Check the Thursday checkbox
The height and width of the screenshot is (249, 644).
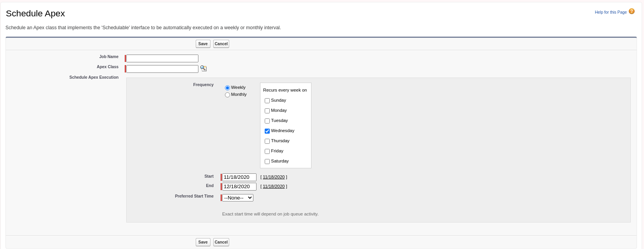pos(267,141)
